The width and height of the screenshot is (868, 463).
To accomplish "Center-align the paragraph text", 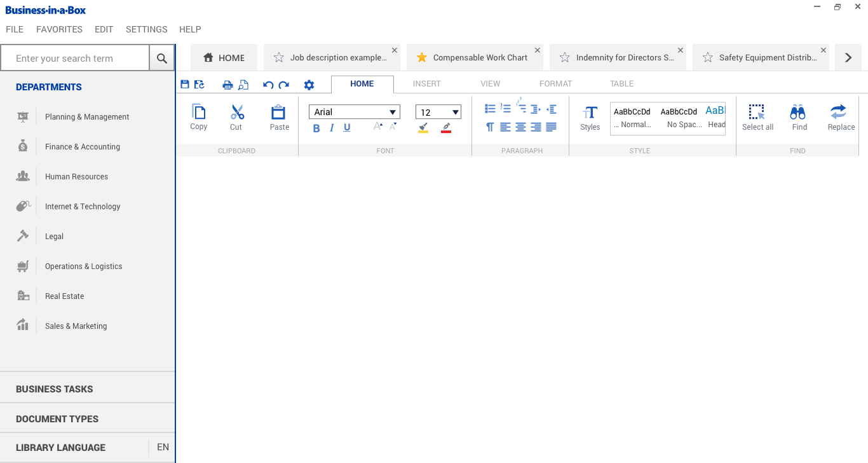I will tap(520, 127).
